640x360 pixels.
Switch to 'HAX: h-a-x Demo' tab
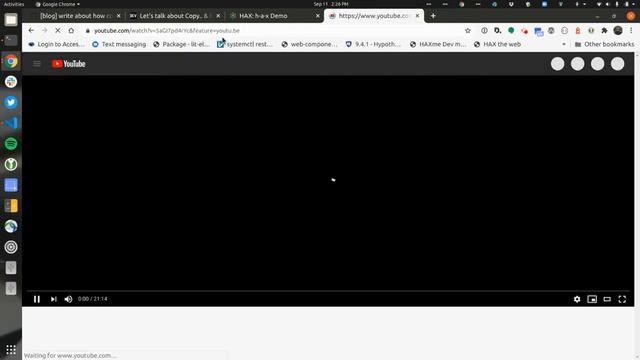(263, 16)
